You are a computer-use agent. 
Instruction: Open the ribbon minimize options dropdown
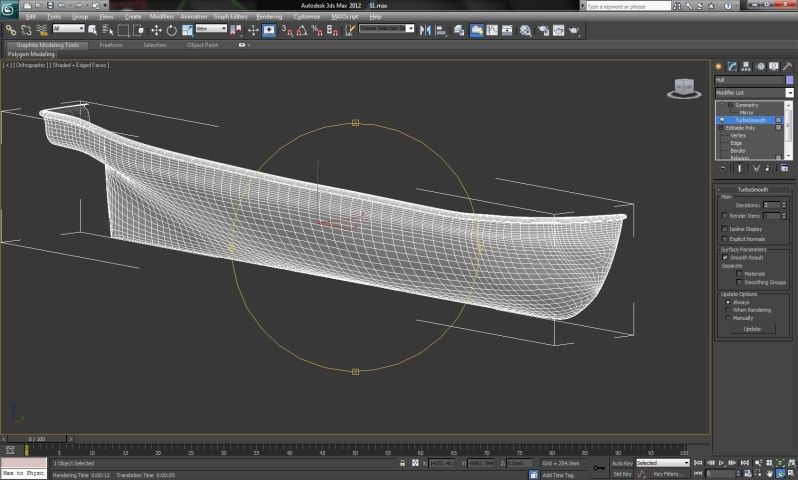[x=244, y=45]
